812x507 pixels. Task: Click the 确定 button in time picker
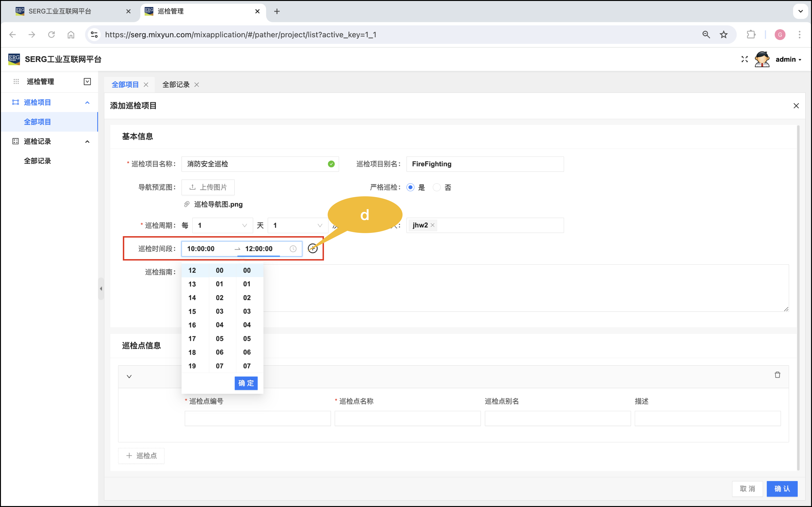pos(246,383)
